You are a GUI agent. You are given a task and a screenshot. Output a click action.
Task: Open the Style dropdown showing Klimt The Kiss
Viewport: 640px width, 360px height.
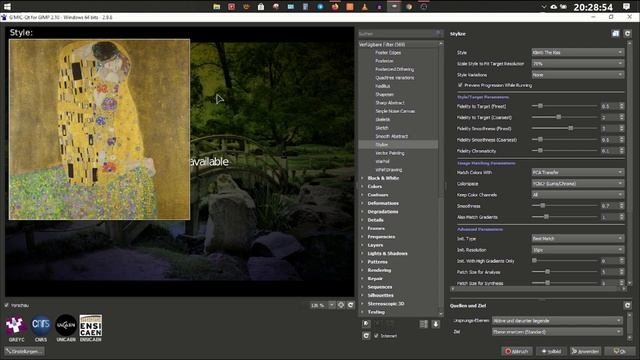pos(578,52)
